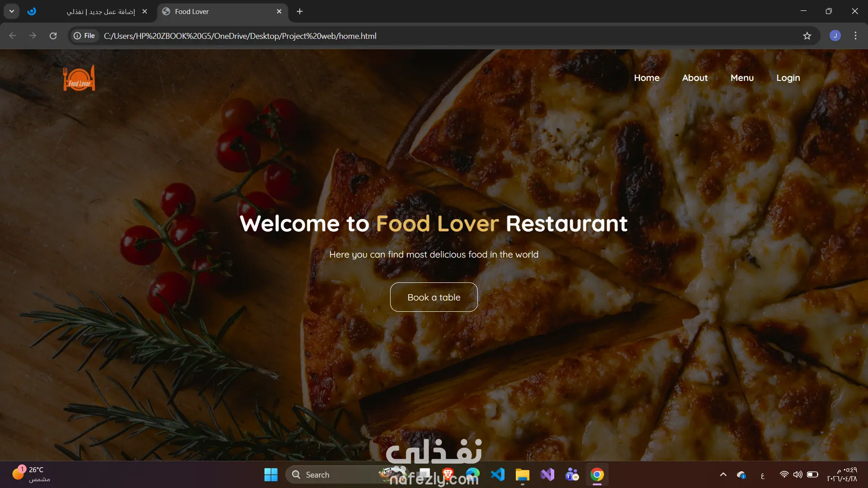Go forward in browser history
The width and height of the screenshot is (868, 488).
pyautogui.click(x=33, y=36)
